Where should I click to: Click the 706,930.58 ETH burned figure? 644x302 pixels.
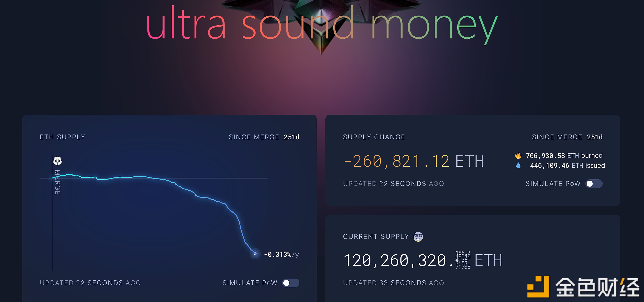click(564, 156)
